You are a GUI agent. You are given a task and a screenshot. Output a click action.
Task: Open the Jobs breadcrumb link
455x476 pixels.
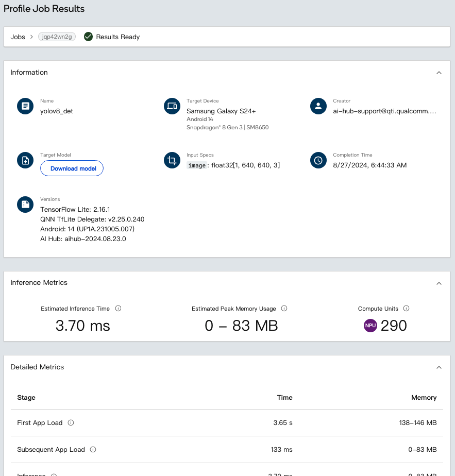pos(18,37)
